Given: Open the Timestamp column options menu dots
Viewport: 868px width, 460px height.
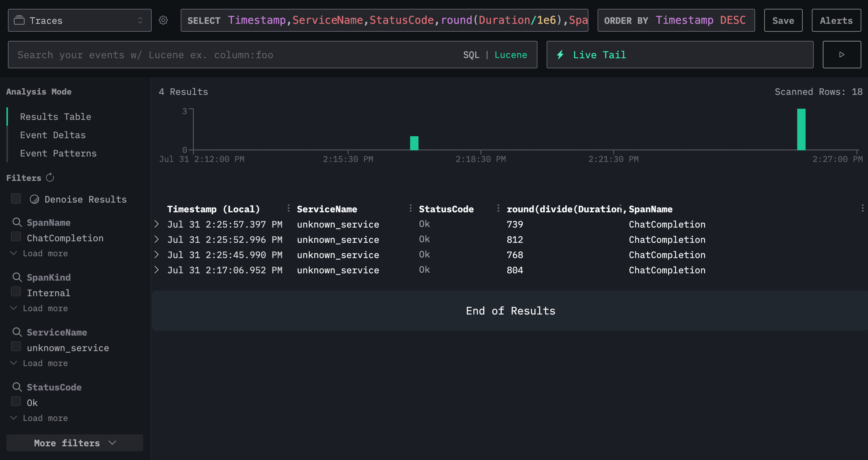Looking at the screenshot, I should tap(288, 208).
